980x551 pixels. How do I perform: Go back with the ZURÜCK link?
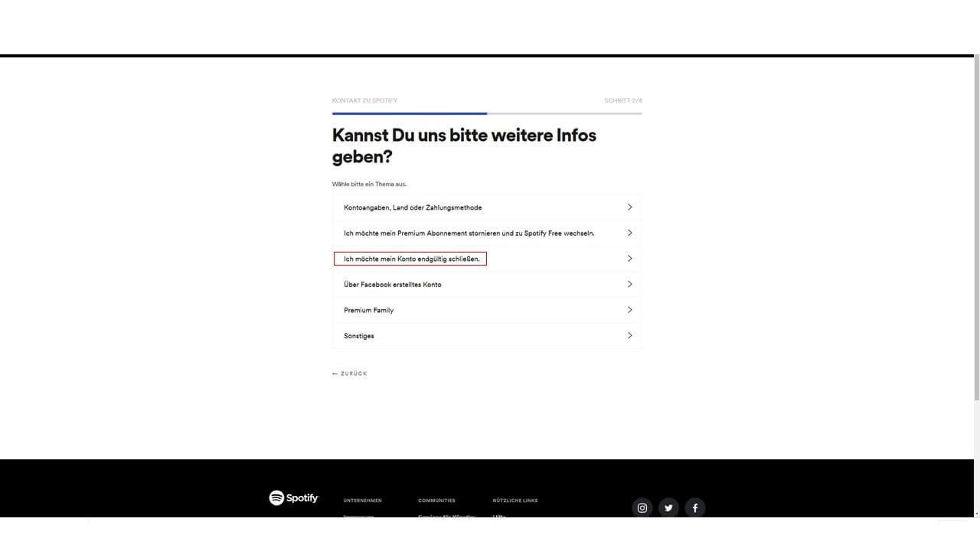click(x=350, y=373)
